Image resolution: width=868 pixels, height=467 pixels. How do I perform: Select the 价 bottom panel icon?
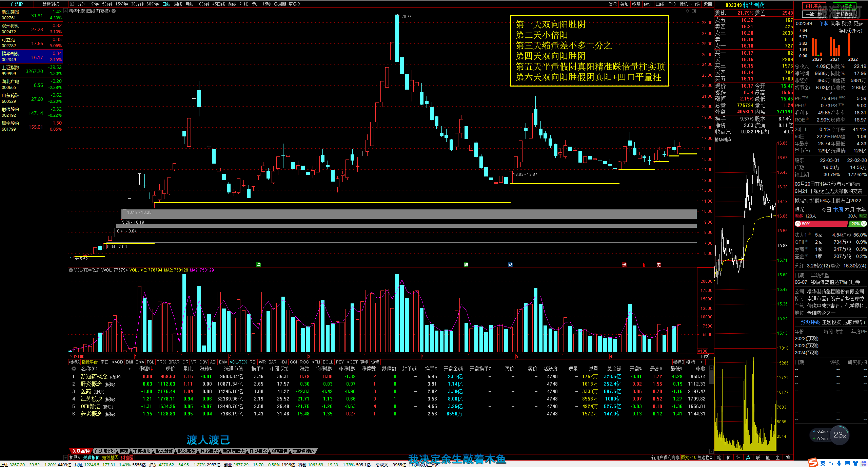729,457
